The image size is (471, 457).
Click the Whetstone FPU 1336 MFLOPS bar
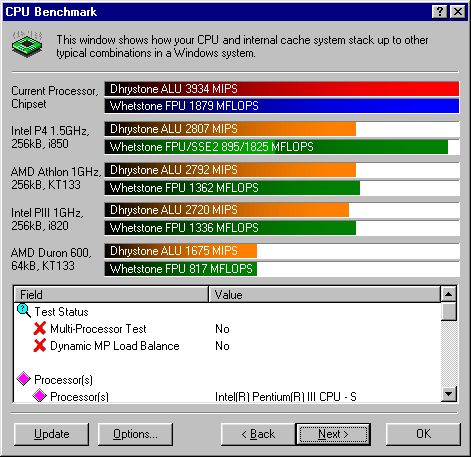[x=230, y=228]
